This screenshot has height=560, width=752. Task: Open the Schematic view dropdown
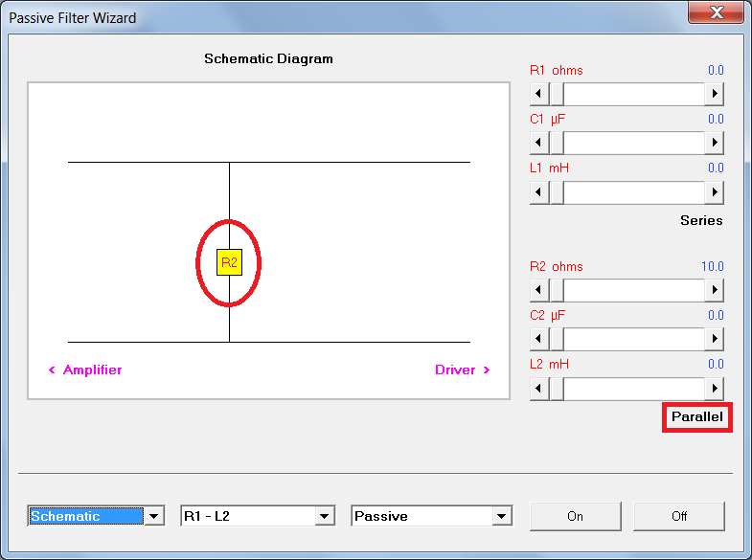154,516
